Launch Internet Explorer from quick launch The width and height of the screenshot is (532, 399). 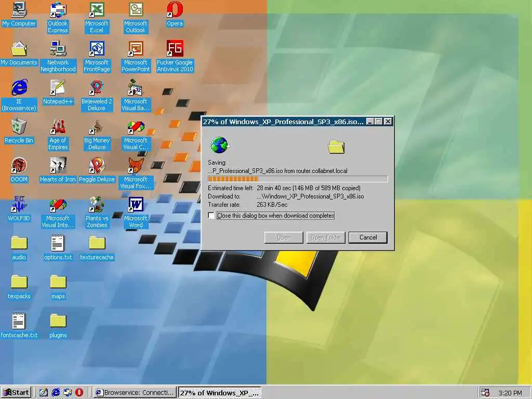56,393
